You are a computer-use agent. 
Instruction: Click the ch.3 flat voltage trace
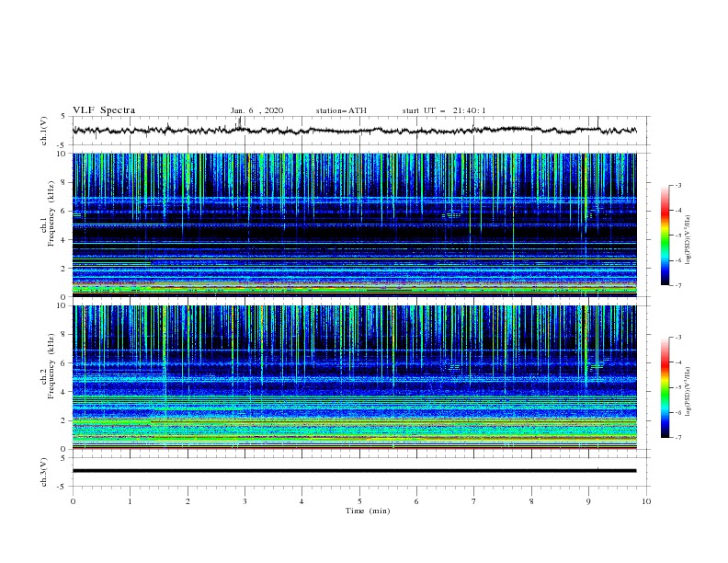354,471
